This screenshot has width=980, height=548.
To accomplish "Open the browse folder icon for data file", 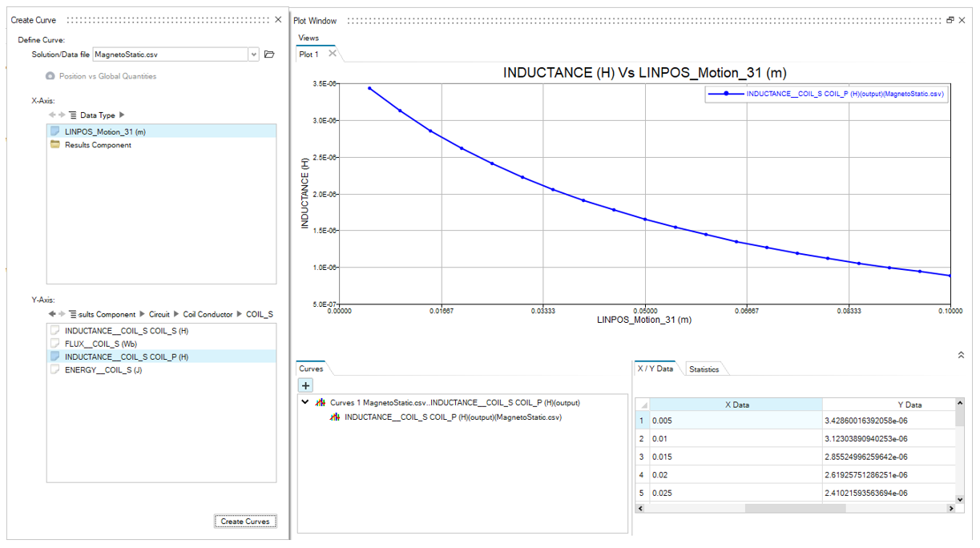I will click(269, 54).
